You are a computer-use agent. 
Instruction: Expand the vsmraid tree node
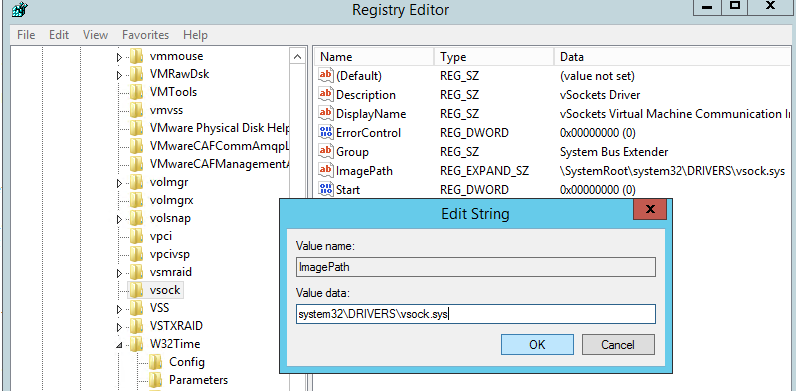pyautogui.click(x=119, y=273)
